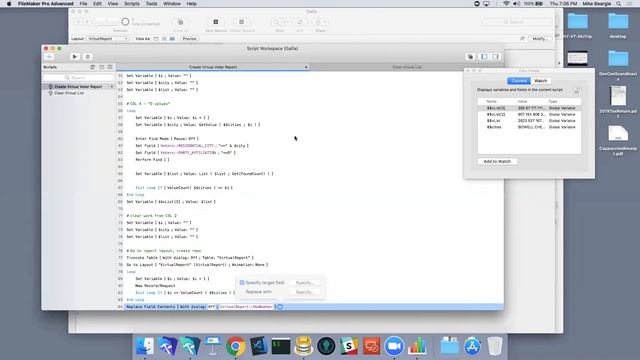Select Create Virtual Voter Report script
This screenshot has width=640, height=360.
tap(78, 87)
